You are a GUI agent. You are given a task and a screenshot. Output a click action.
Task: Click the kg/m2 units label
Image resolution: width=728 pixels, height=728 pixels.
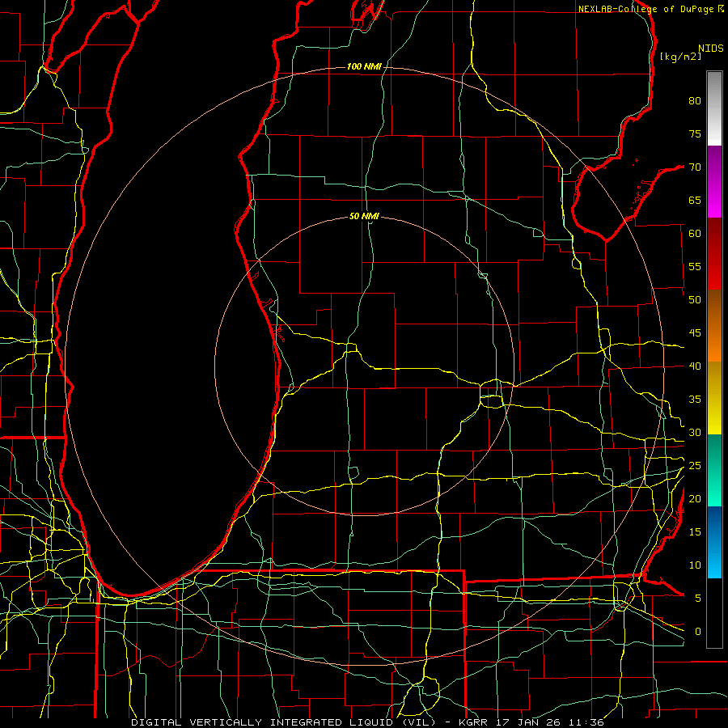pos(680,57)
